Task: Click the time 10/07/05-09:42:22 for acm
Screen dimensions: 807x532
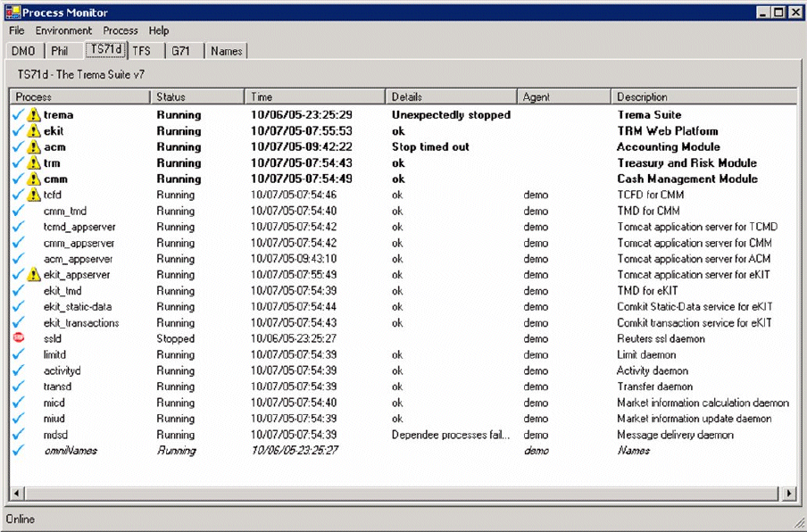Action: coord(302,146)
